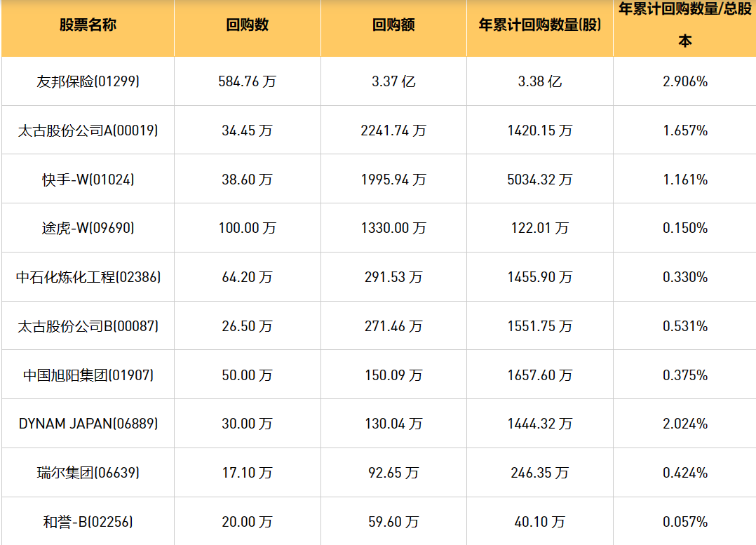Click the 0.330% share ratio
756x545 pixels.
coord(685,277)
